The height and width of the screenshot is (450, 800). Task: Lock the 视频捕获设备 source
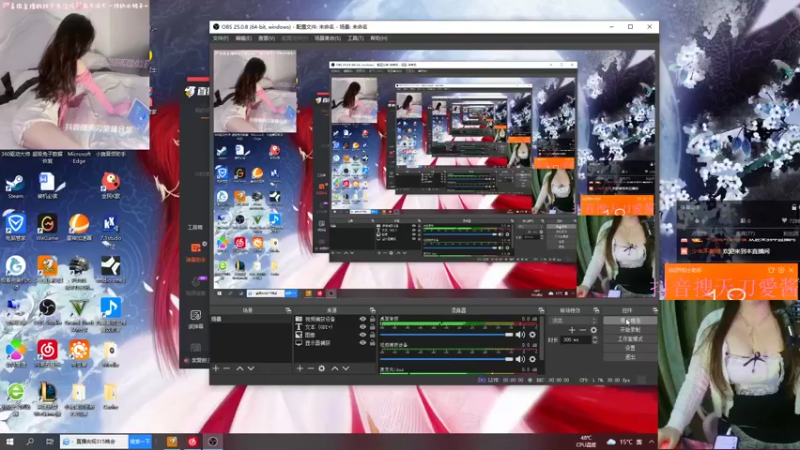tap(372, 319)
